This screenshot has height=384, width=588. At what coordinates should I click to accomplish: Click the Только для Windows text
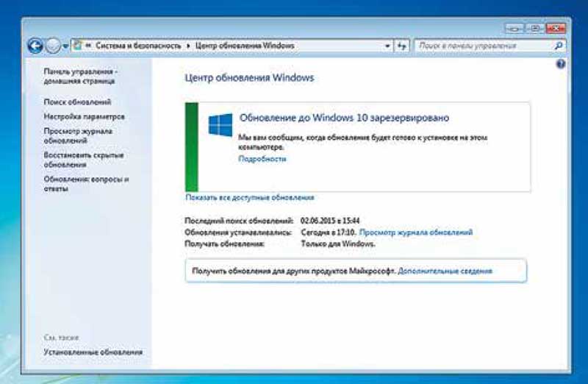(338, 244)
